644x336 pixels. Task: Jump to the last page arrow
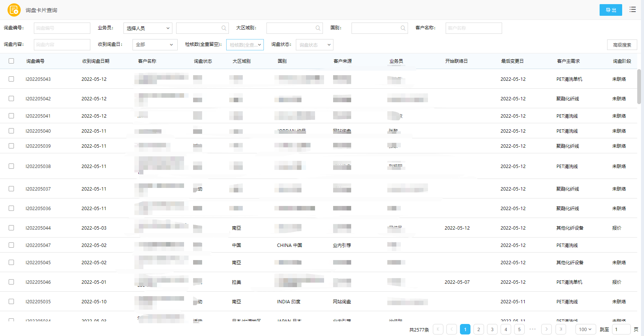click(561, 329)
